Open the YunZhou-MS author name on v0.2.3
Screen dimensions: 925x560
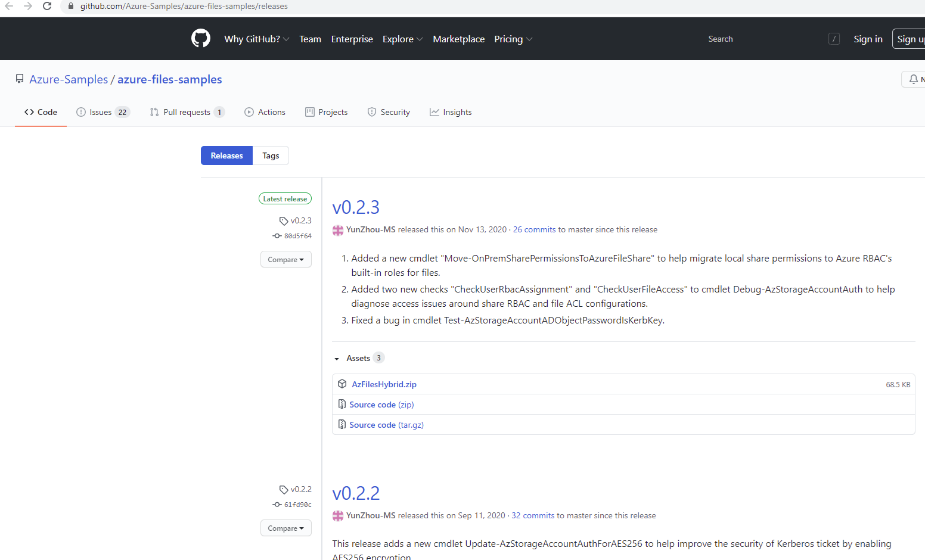(x=371, y=229)
